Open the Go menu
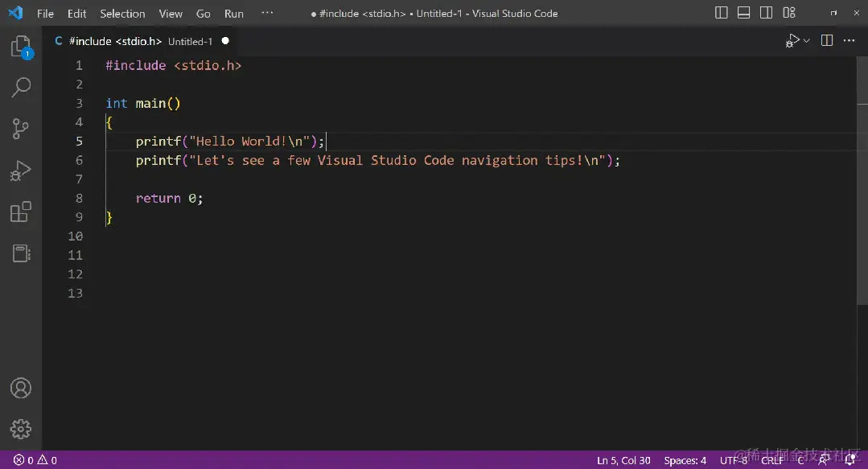This screenshot has width=868, height=469. (204, 14)
